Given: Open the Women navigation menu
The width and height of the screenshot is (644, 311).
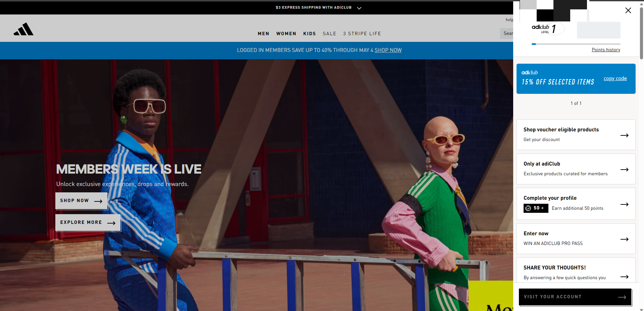Looking at the screenshot, I should pyautogui.click(x=286, y=34).
